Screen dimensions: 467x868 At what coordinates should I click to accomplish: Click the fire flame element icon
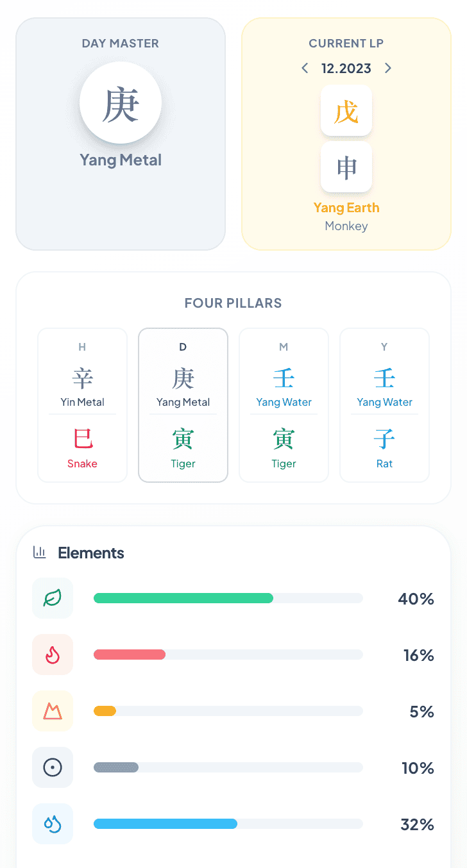coord(53,655)
